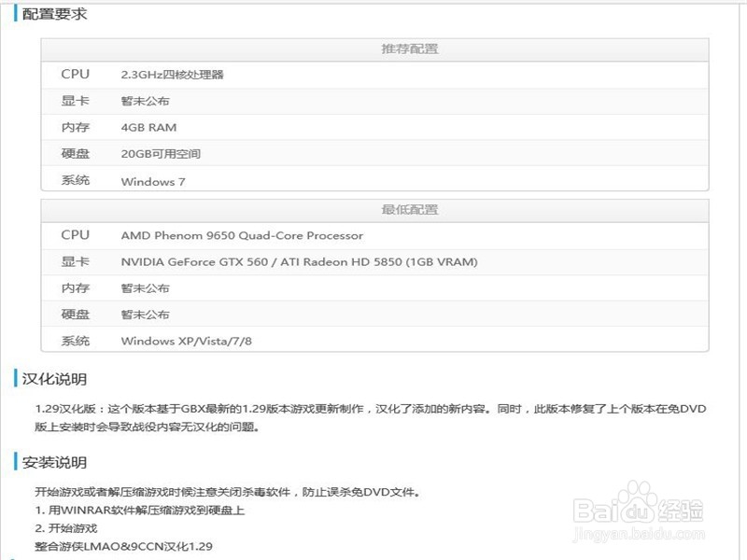This screenshot has width=747, height=560.
Task: Click the 显卡 label in 推荐配置 table
Action: (x=76, y=101)
